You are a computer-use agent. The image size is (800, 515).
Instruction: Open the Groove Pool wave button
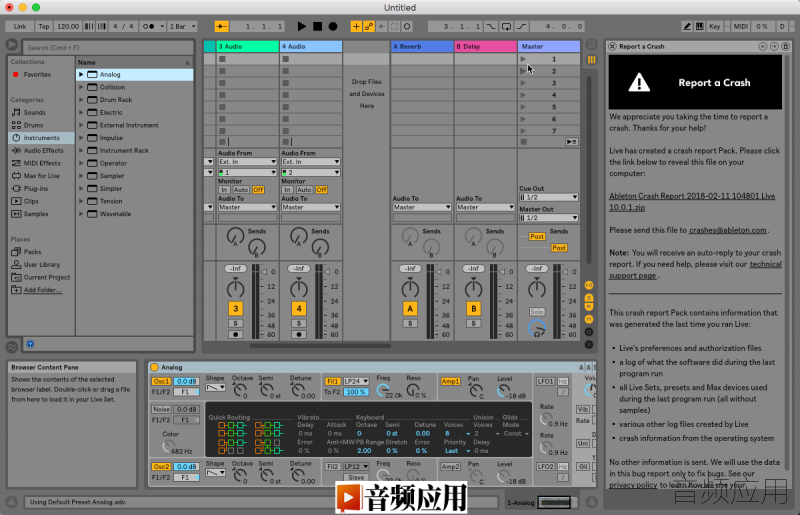[x=11, y=347]
